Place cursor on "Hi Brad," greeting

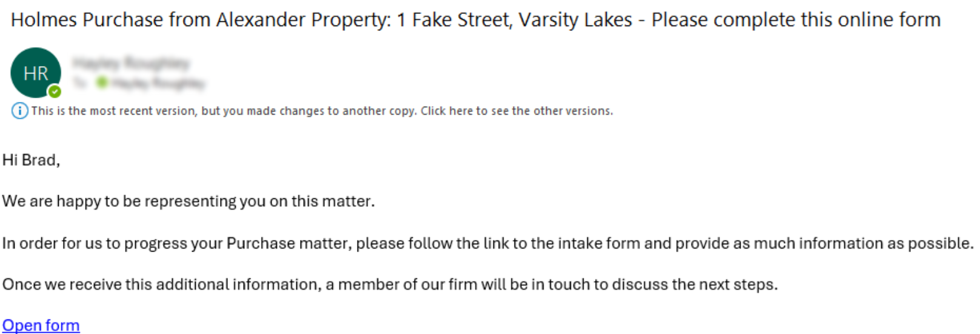pos(31,160)
